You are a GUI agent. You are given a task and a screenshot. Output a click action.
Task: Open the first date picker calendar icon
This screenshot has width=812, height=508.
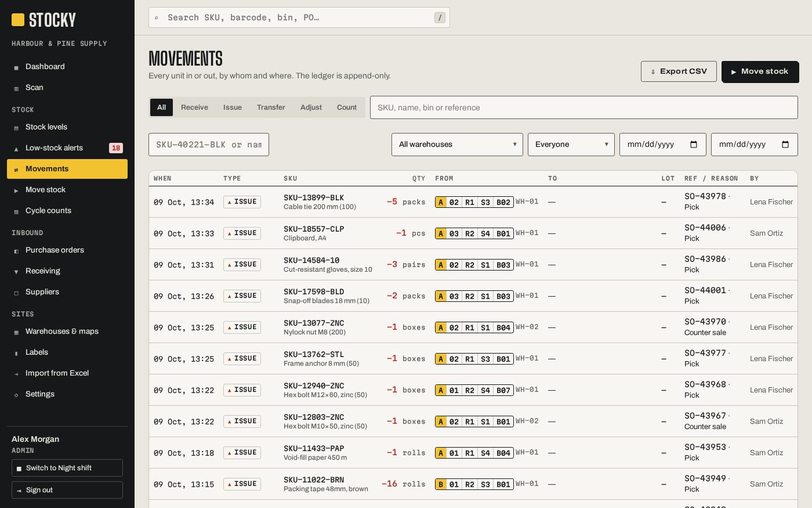tap(694, 145)
